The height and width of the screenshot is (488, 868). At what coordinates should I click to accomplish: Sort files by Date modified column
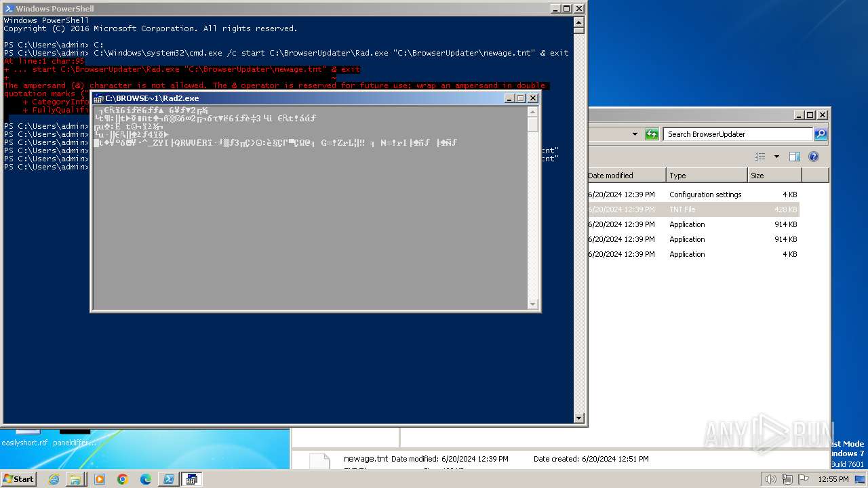pos(627,176)
